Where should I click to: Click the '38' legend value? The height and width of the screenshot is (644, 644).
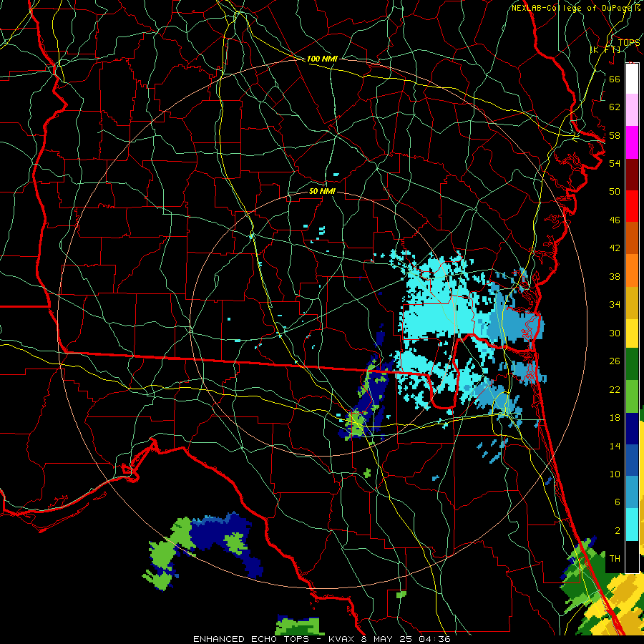pos(615,276)
